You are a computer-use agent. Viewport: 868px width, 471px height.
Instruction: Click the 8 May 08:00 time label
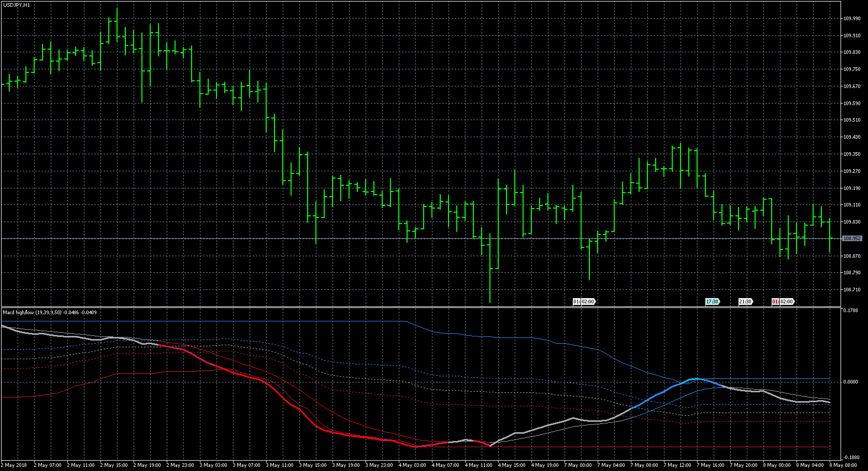click(843, 465)
